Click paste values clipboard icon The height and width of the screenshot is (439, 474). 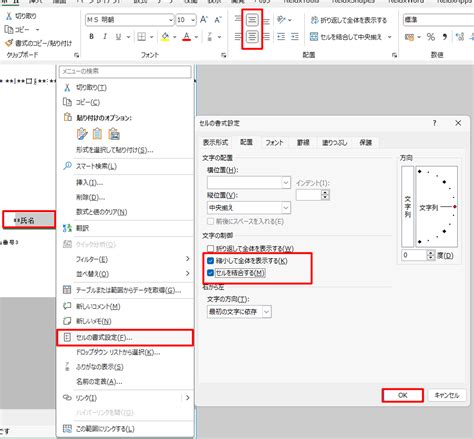[x=98, y=134]
